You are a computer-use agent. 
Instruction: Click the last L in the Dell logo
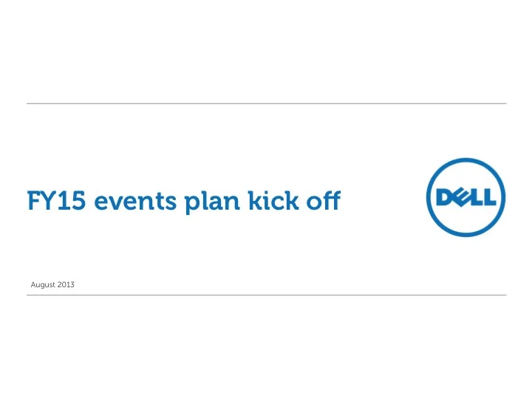[490, 198]
